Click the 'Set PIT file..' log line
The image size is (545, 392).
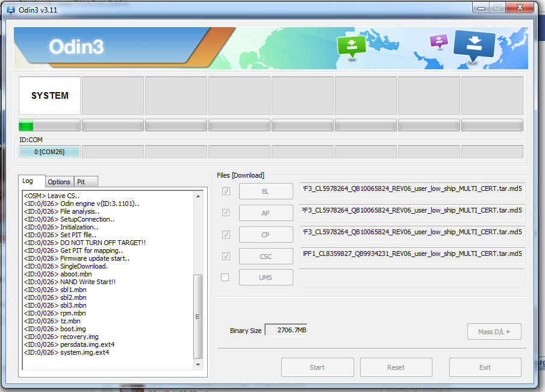point(60,235)
